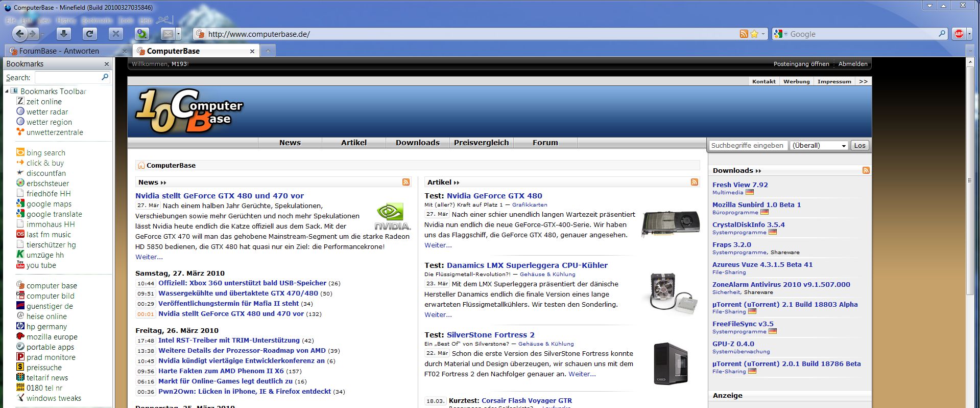
Task: Click the Los search button
Action: (x=860, y=145)
